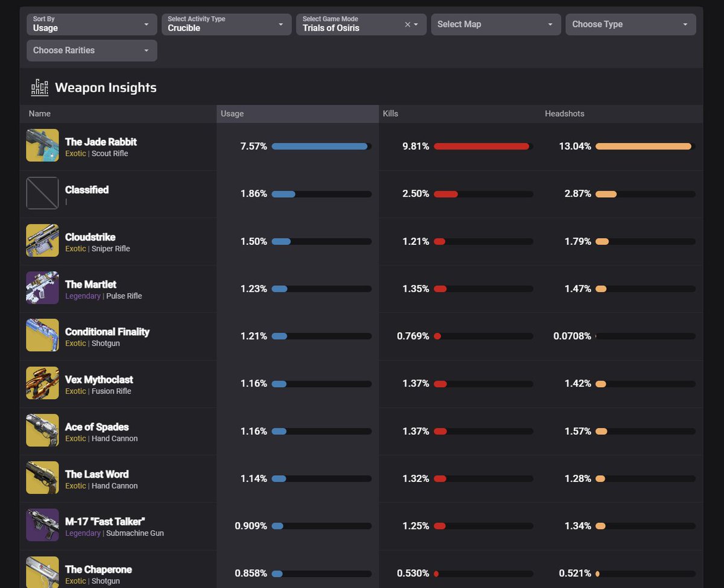Click the Classified placeholder icon
Screen dimensions: 724x588
click(x=42, y=193)
